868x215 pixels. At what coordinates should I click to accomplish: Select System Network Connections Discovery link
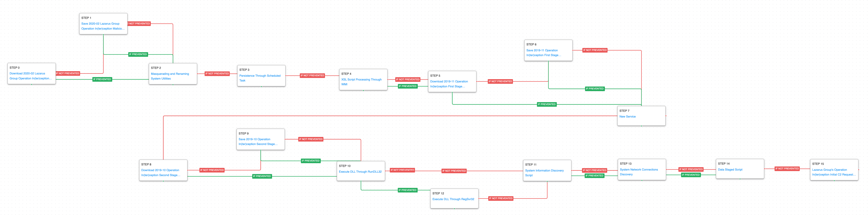(638, 170)
